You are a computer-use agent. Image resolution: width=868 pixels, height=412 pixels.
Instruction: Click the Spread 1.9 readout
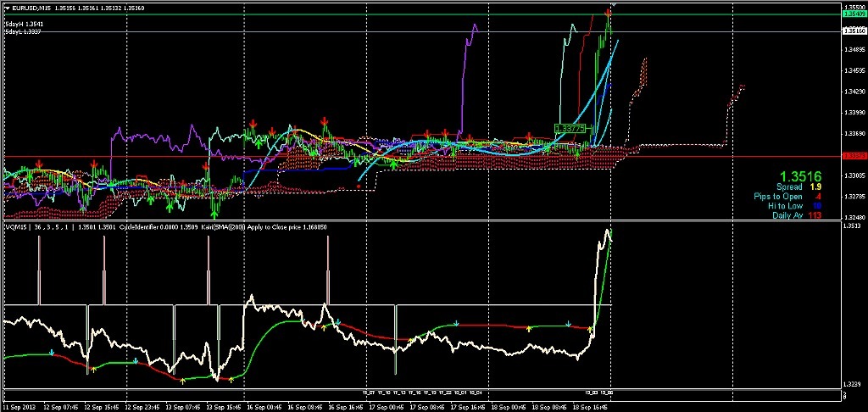tap(798, 187)
